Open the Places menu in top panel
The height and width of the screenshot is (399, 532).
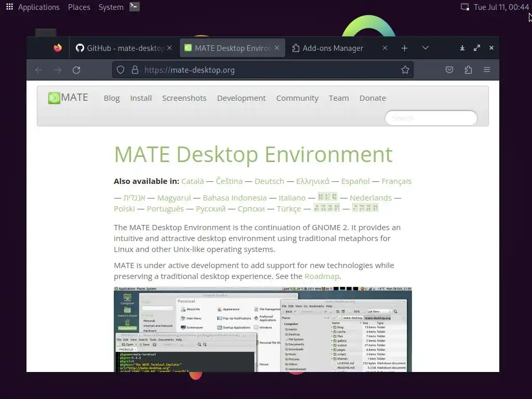pos(79,7)
